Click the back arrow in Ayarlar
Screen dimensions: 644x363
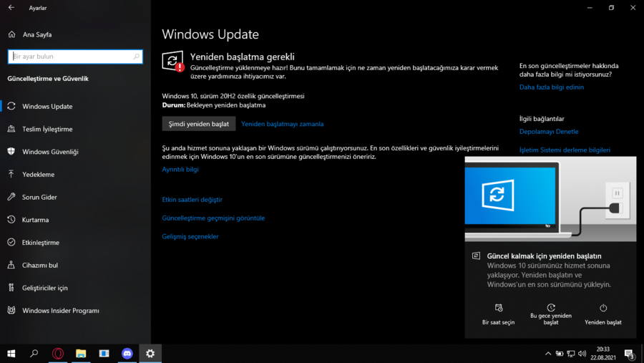pyautogui.click(x=11, y=7)
